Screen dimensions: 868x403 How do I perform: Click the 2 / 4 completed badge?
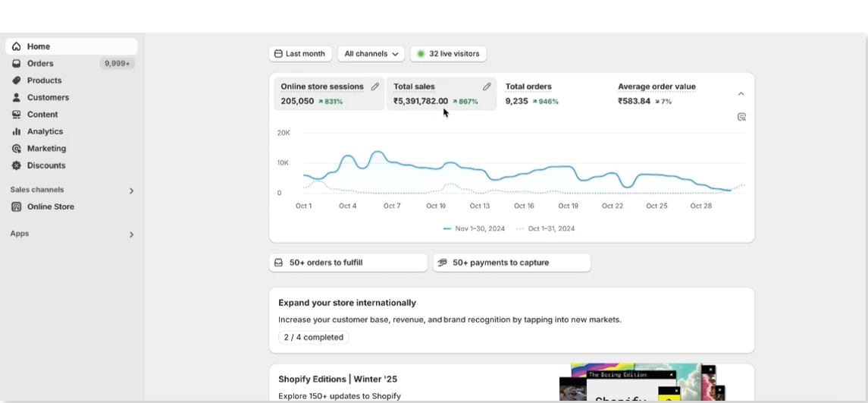[x=313, y=337]
